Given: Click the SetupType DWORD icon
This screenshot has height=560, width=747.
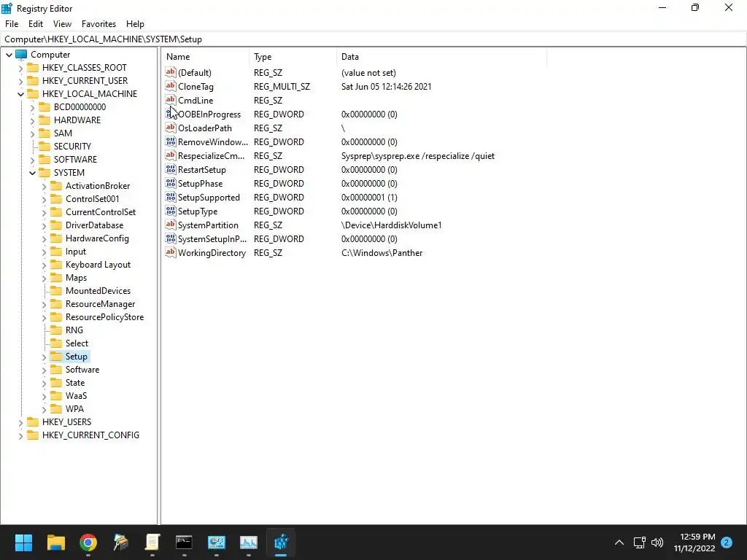Looking at the screenshot, I should pyautogui.click(x=171, y=211).
